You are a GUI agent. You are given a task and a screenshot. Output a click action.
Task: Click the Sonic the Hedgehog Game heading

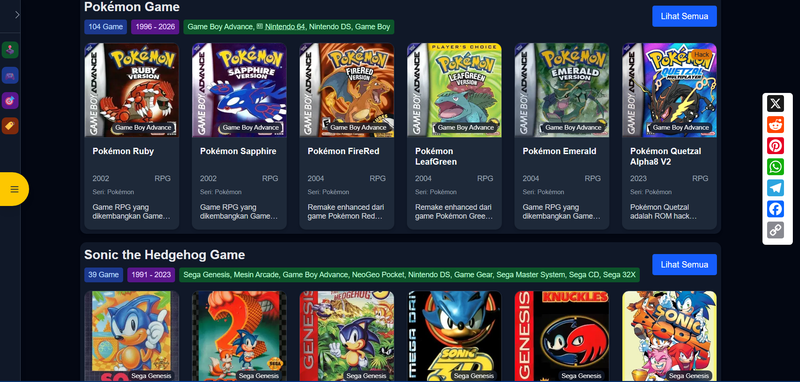pos(164,255)
